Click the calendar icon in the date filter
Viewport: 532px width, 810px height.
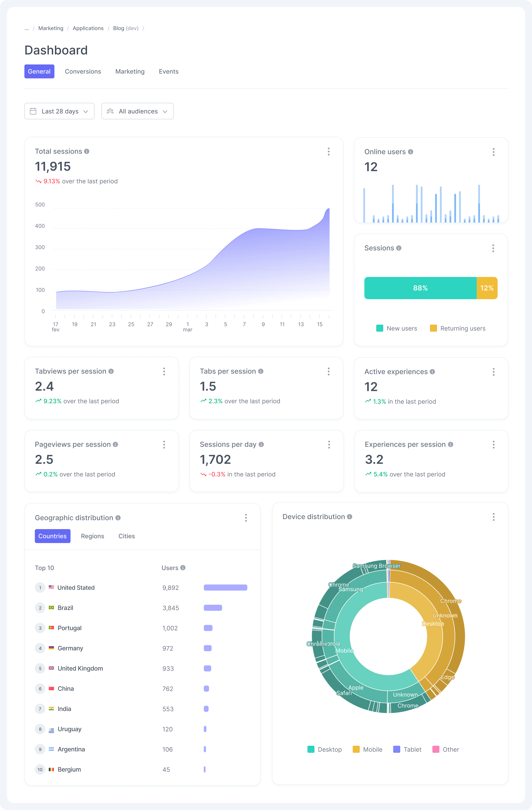(33, 111)
